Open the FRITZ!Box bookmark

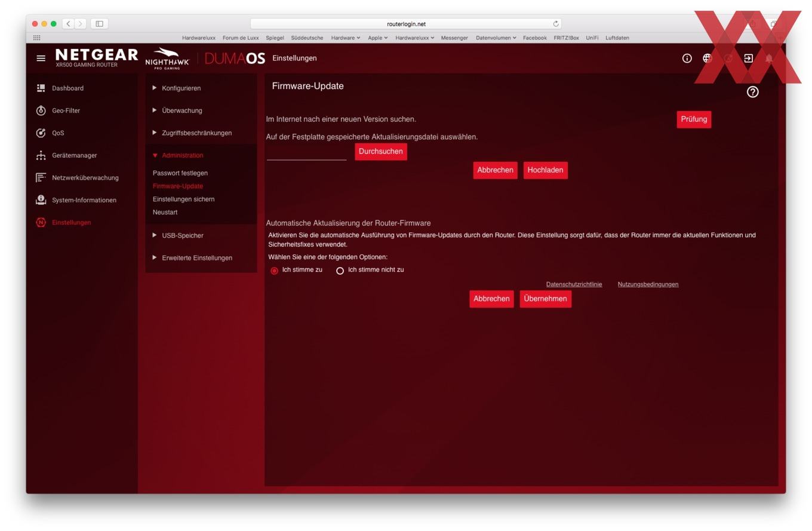pos(566,38)
